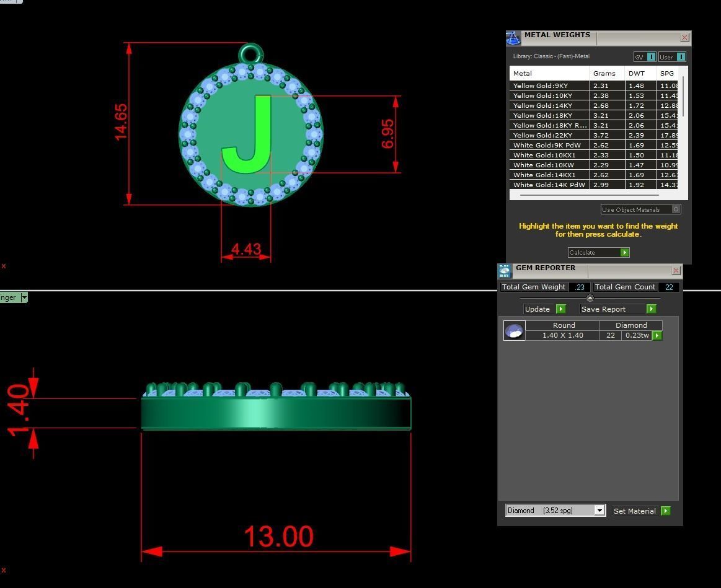Select the White Gold:10KW row
721x588 pixels.
pyautogui.click(x=594, y=165)
